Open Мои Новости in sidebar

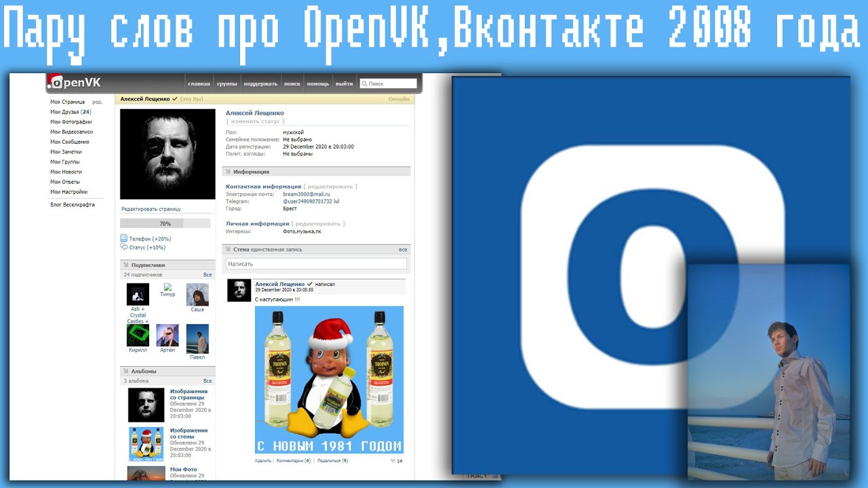click(66, 172)
